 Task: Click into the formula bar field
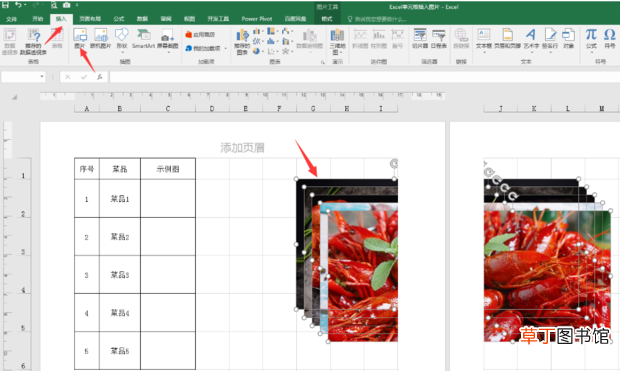364,77
